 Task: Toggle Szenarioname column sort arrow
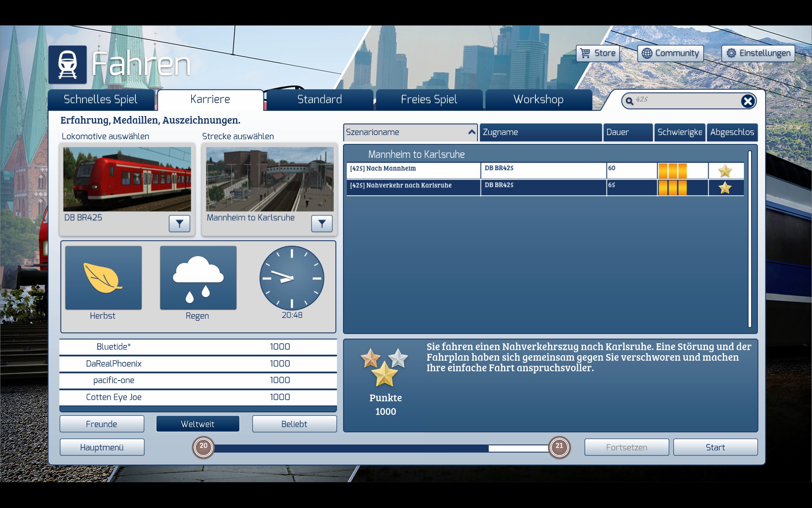coord(472,132)
